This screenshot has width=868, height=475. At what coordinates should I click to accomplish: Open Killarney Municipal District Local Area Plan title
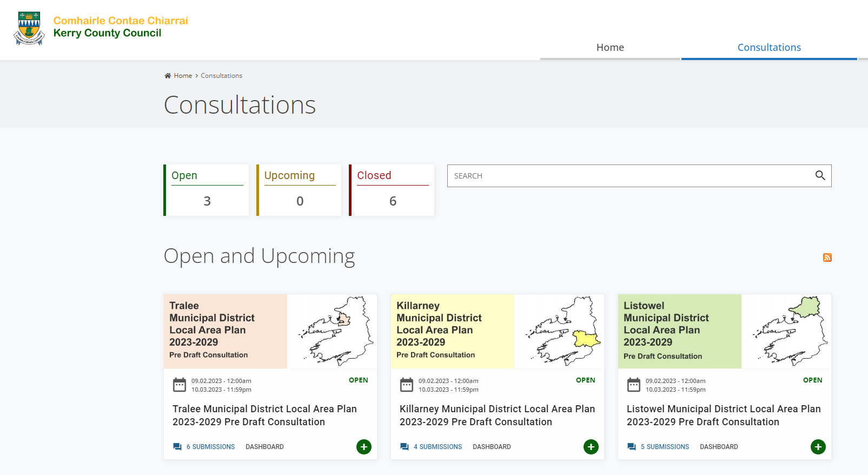click(497, 415)
